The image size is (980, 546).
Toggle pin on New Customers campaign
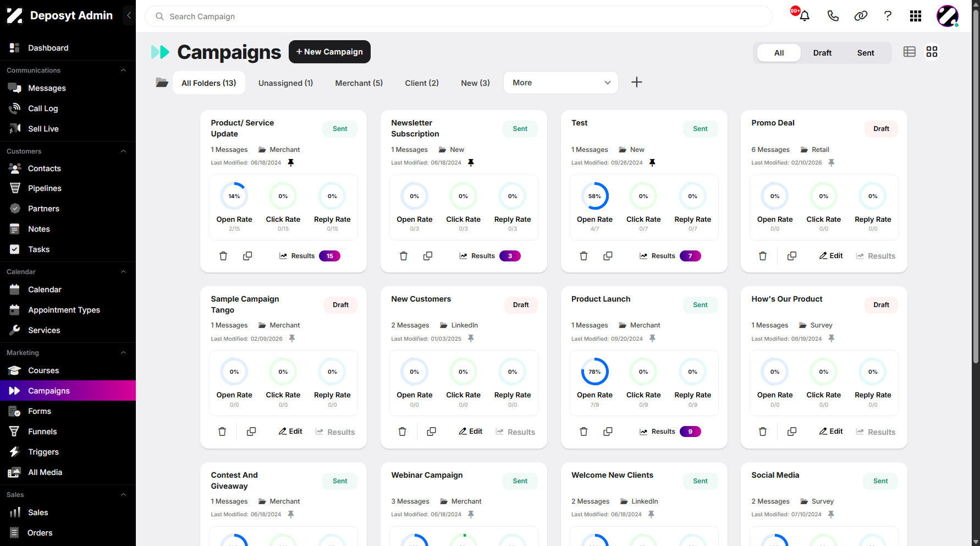click(471, 338)
